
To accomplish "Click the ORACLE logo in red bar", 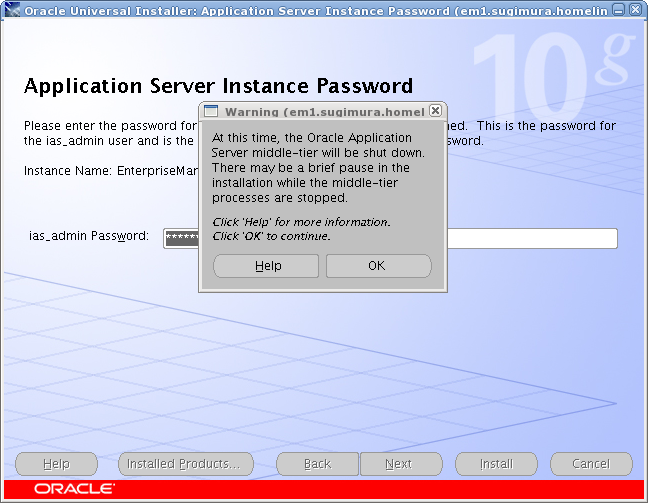I will 74,489.
